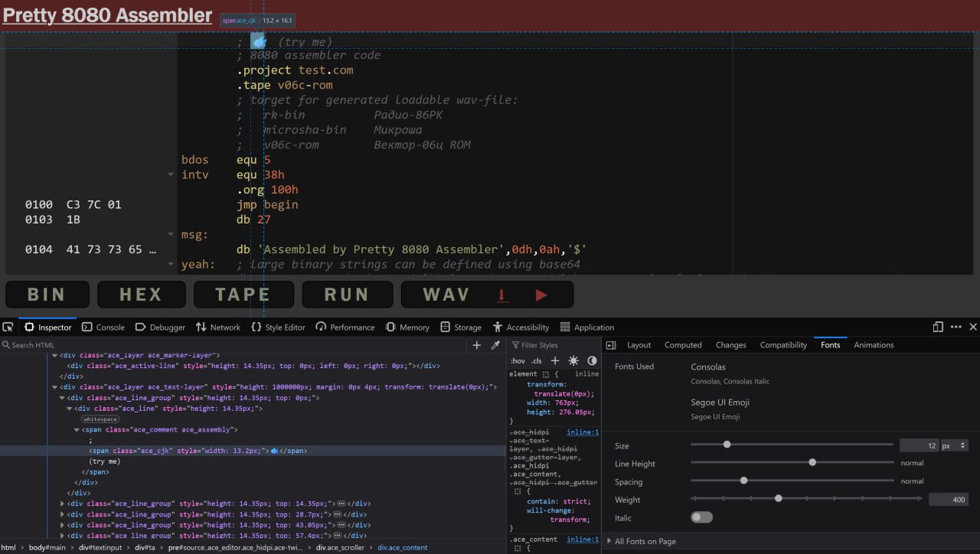Toggle the .cls classes panel
This screenshot has width=980, height=554.
click(x=537, y=360)
